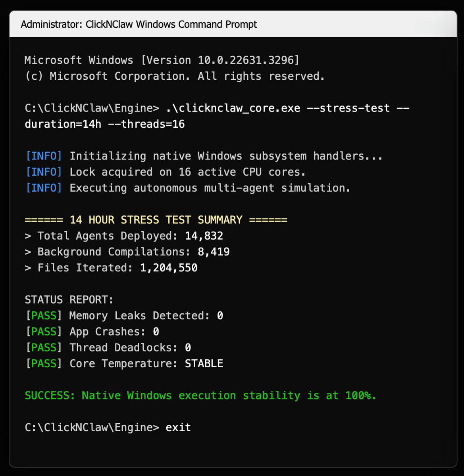Click the 'STATUS REPORT:' label

point(69,299)
